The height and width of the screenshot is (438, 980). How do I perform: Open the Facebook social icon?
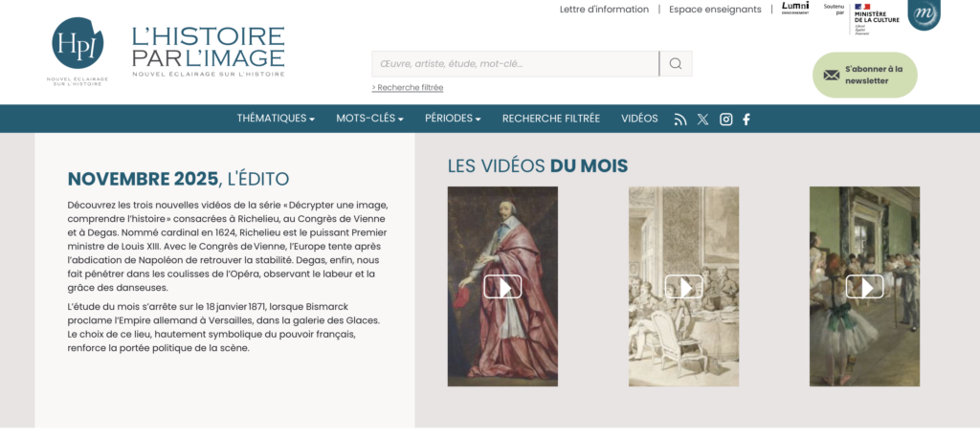746,120
